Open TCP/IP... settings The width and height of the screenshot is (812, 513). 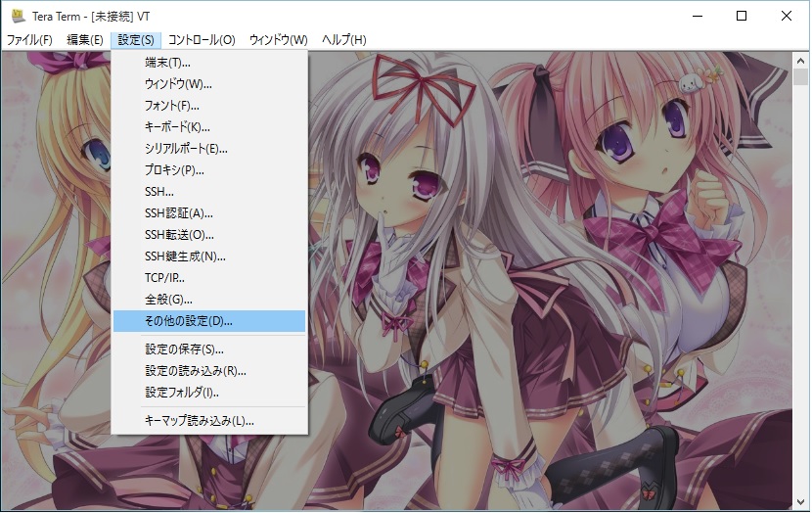(209, 278)
